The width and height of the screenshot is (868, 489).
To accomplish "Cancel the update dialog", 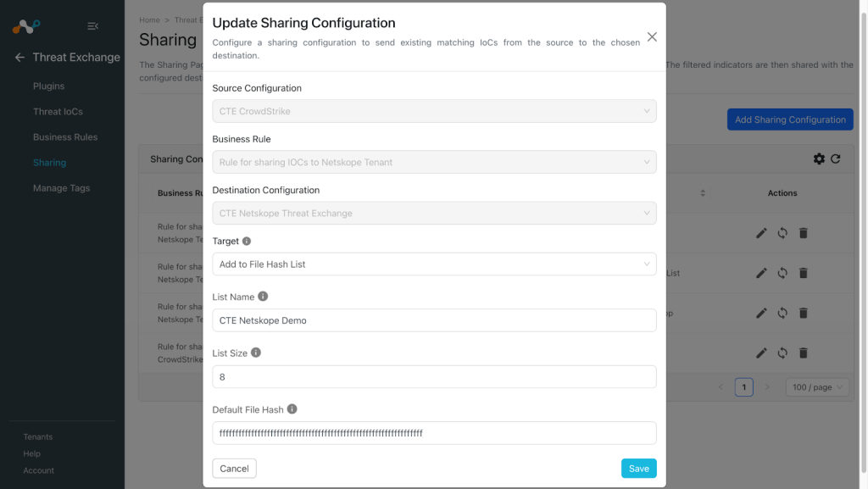I will tap(234, 468).
